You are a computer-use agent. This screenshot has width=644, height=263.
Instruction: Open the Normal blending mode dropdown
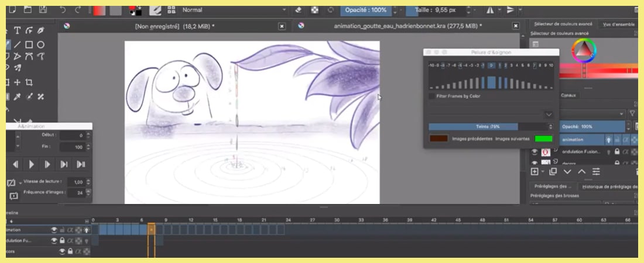click(233, 10)
